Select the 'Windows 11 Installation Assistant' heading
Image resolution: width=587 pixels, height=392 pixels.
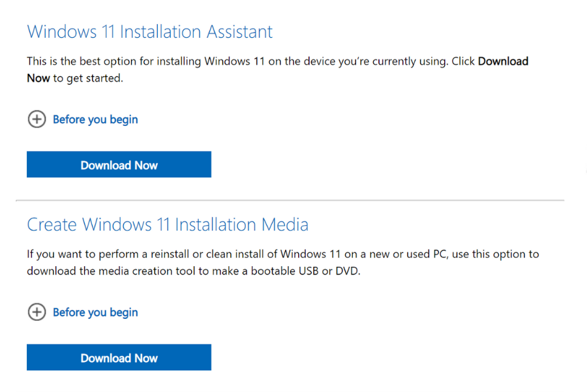tap(150, 31)
